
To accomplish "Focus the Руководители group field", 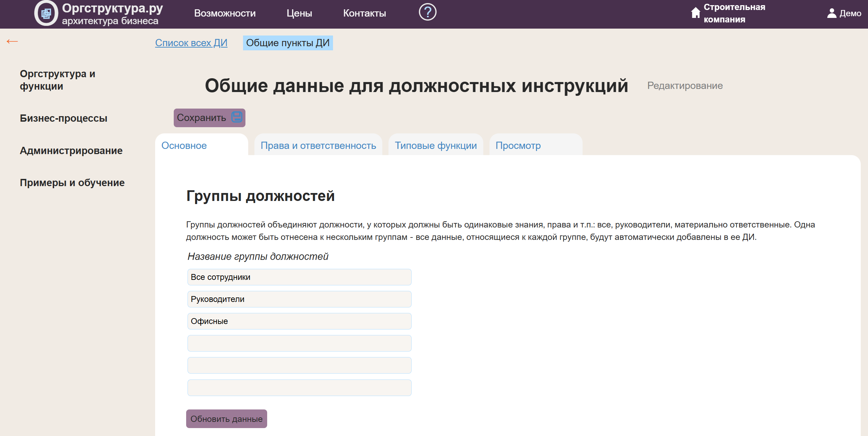I will (x=299, y=299).
